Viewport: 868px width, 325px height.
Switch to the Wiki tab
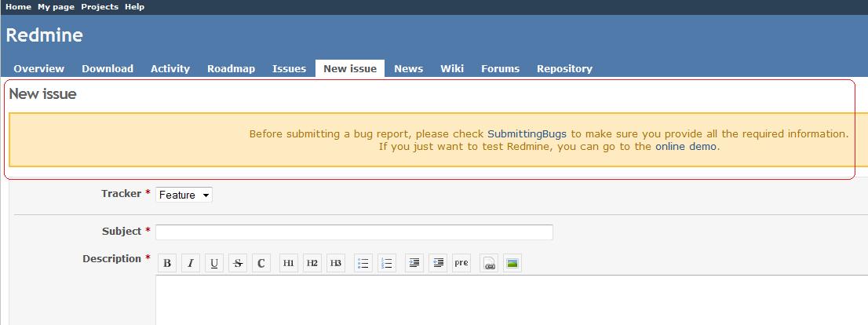tap(452, 68)
